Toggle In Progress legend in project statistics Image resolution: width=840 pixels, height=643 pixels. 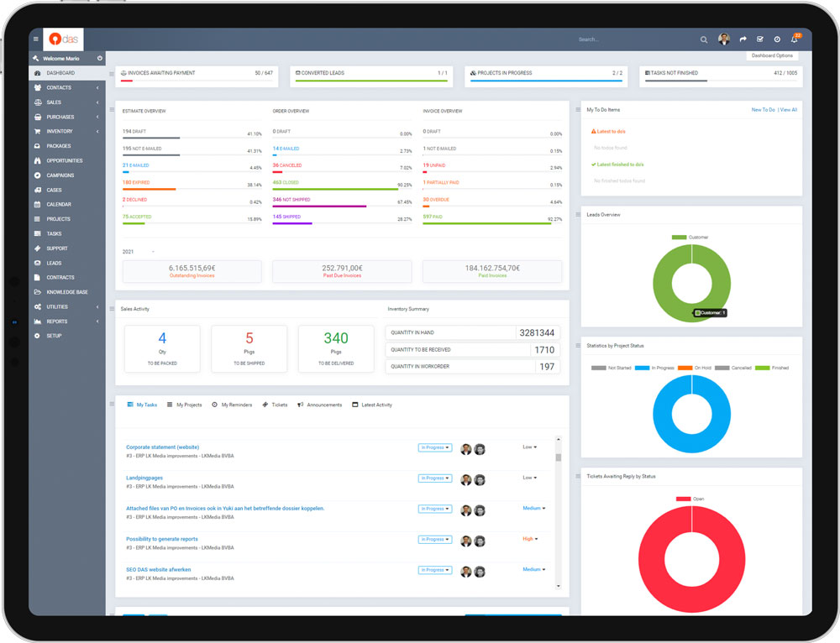[654, 368]
